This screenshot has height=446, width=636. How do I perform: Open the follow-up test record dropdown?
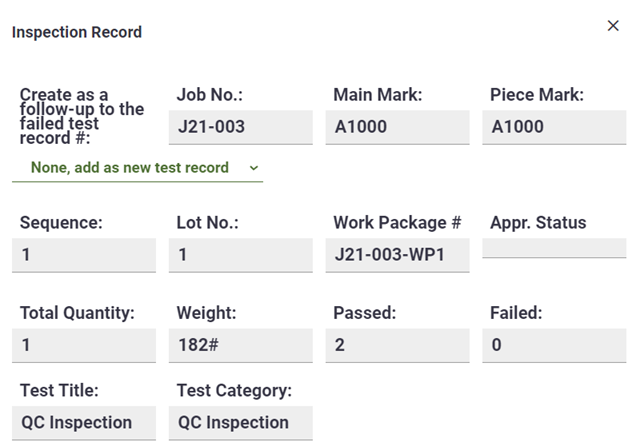tap(136, 168)
